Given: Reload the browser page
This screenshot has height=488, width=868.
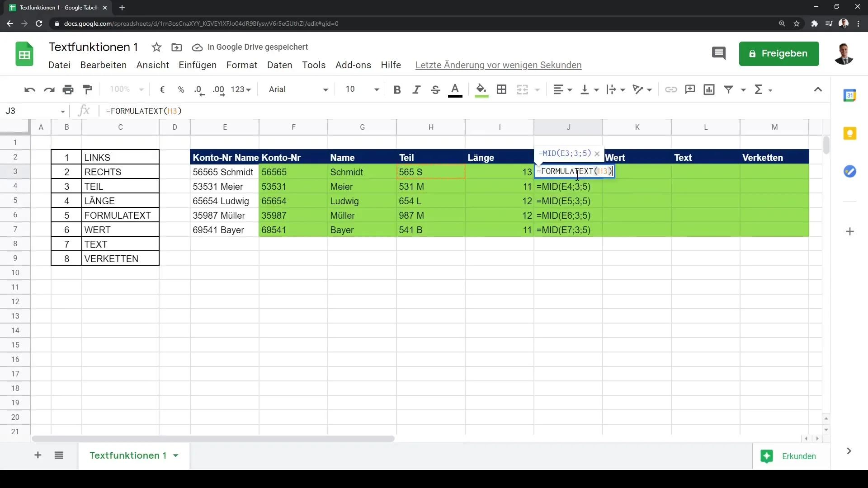Looking at the screenshot, I should [x=39, y=23].
